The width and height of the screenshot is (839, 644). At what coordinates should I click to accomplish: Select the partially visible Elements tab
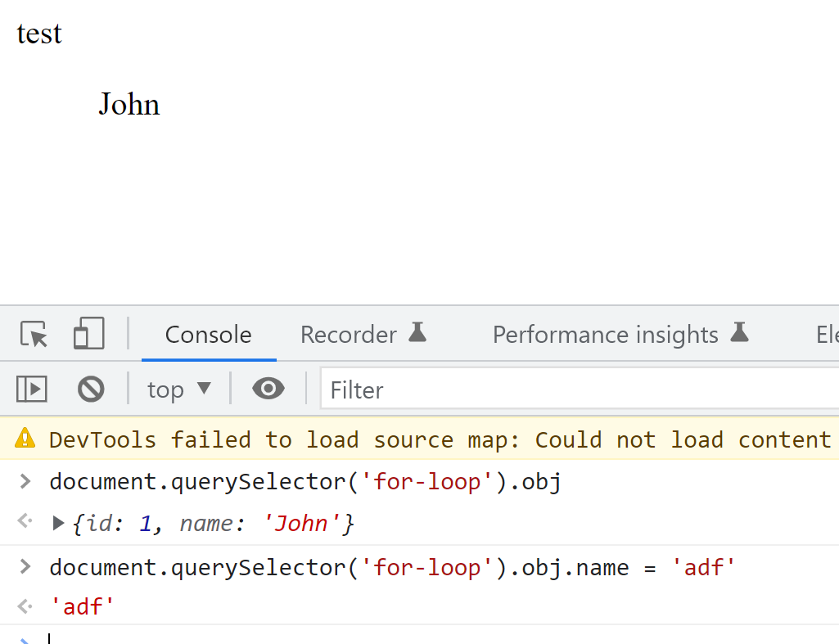coord(828,335)
